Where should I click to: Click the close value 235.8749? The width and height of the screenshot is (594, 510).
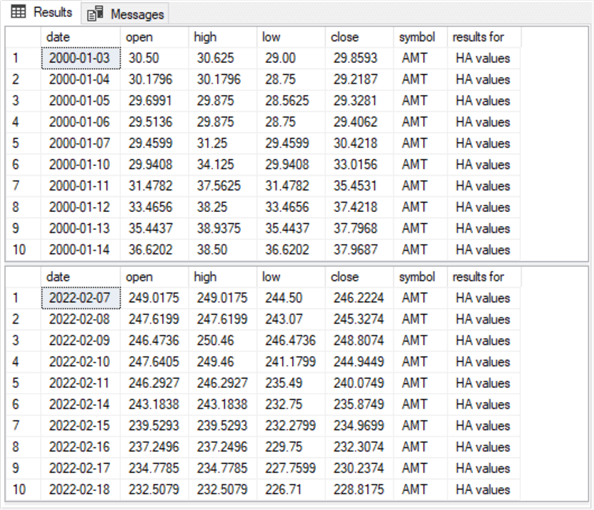click(359, 404)
